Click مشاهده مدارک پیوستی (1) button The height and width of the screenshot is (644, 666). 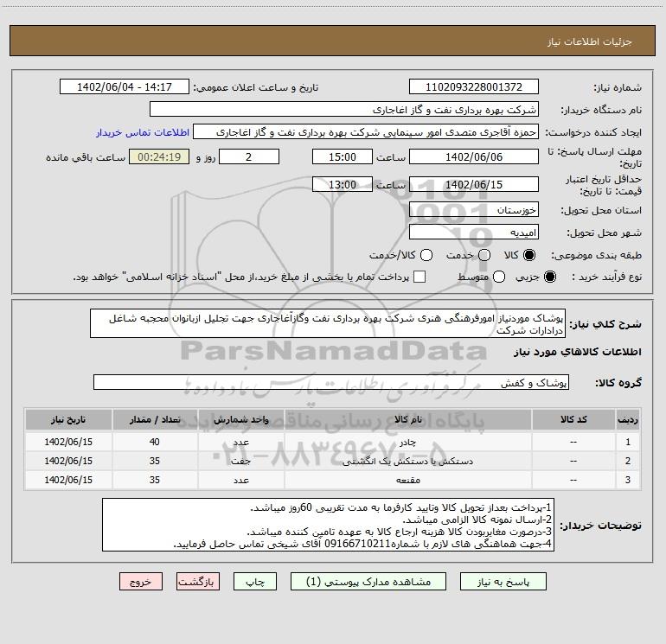click(x=368, y=582)
